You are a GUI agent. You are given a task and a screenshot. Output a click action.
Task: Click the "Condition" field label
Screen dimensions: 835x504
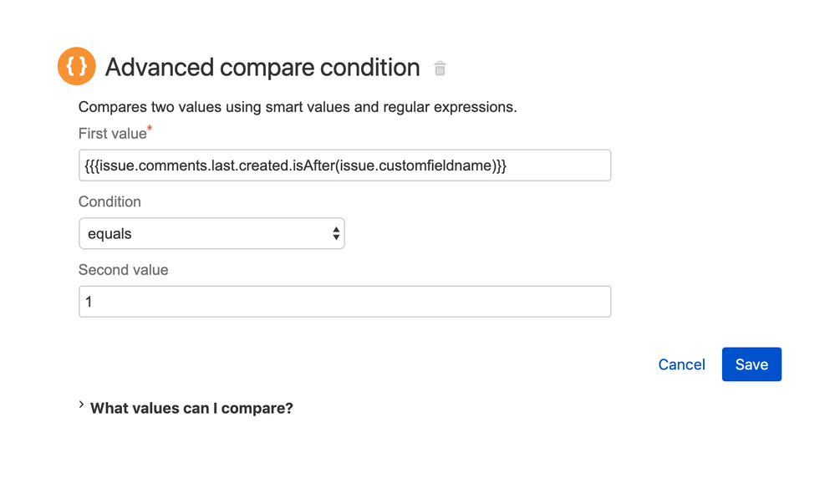coord(109,201)
